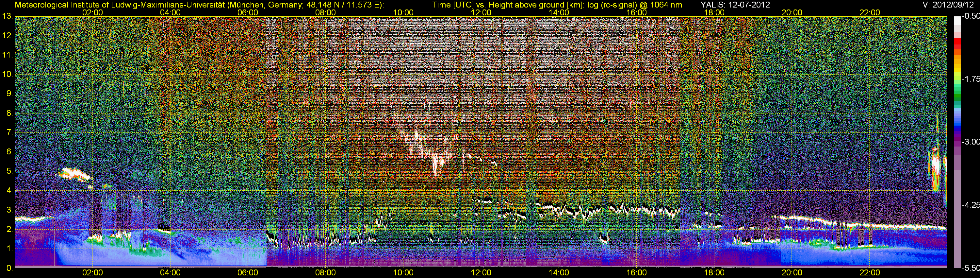Click 18:00 on the top time axis
The height and width of the screenshot is (278, 980).
coord(714,12)
